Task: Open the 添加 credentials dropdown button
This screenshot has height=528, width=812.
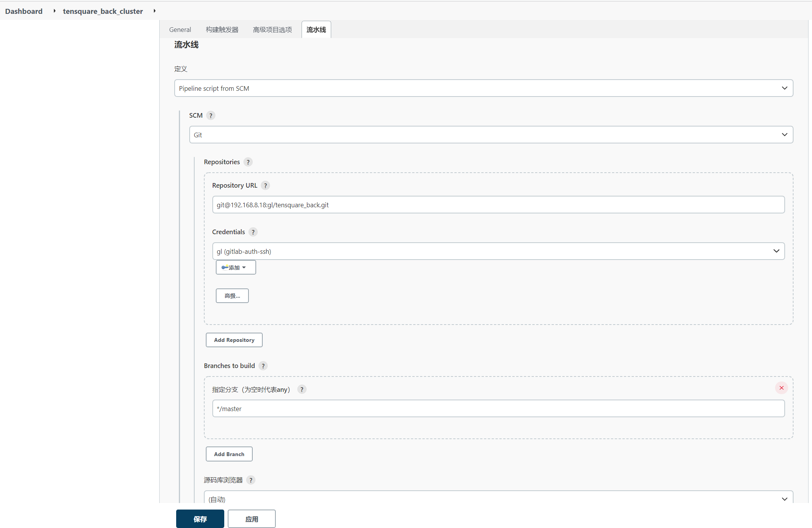Action: tap(236, 267)
